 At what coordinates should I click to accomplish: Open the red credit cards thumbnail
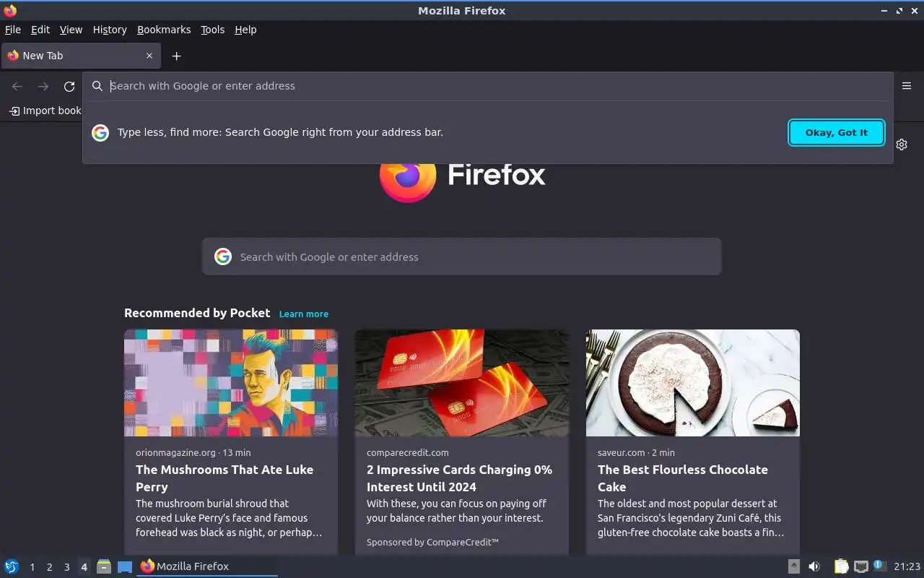coord(462,383)
